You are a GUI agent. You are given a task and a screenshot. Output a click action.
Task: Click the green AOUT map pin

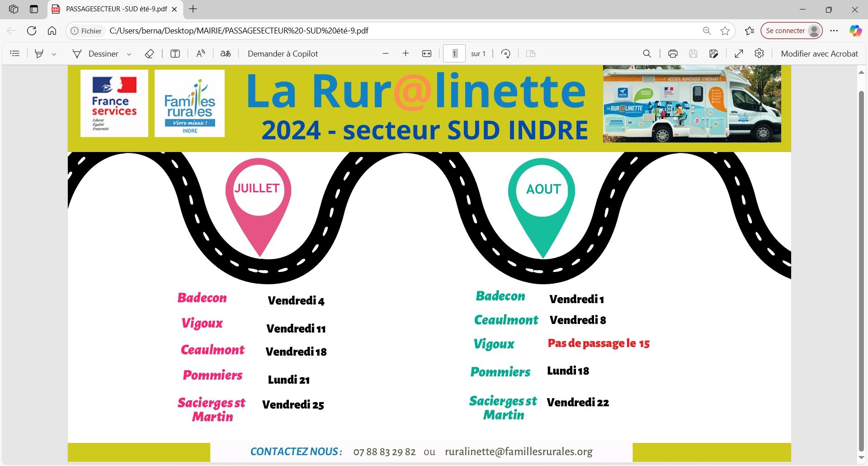[542, 208]
